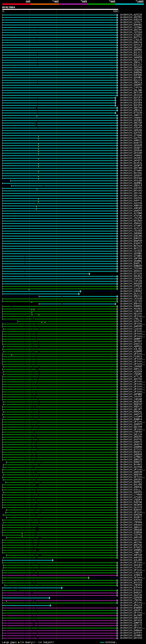146x644 pixels.
Task: Open hit UniRef100_B9HVB2
Action: (x=131, y=25)
